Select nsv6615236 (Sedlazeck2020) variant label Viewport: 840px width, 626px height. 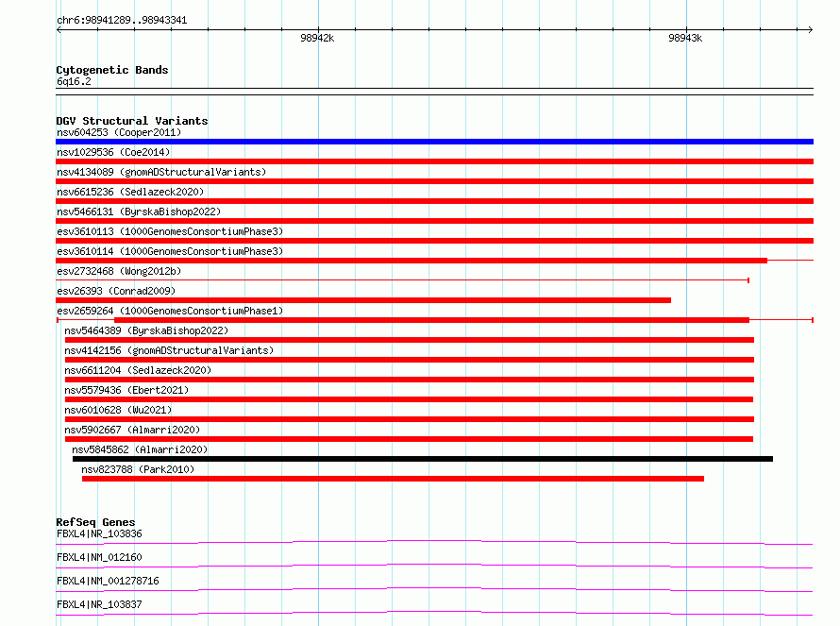point(130,192)
